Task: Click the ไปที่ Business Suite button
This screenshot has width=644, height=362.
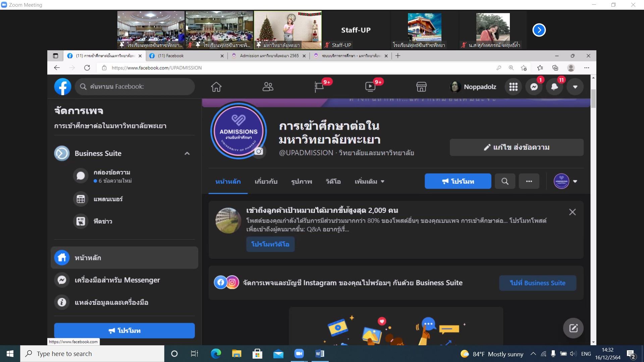Action: [x=538, y=283]
